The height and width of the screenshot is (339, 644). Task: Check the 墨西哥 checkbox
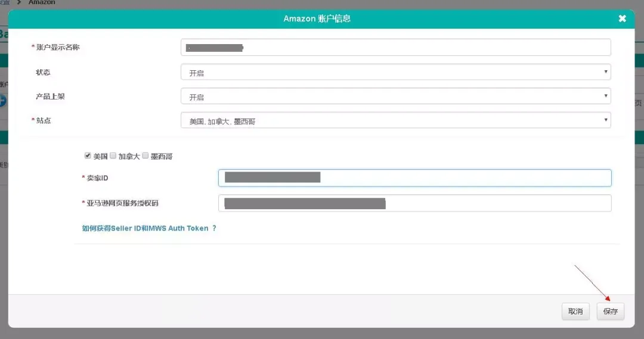145,155
